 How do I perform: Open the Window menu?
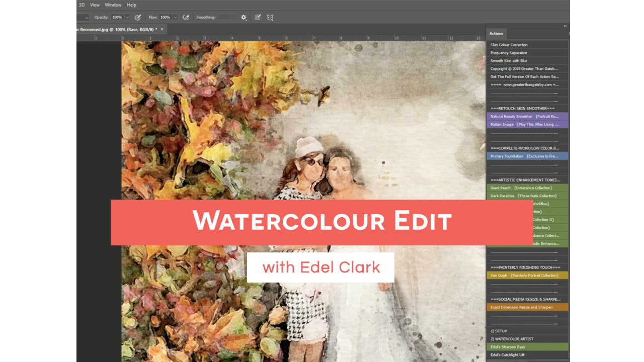(113, 5)
